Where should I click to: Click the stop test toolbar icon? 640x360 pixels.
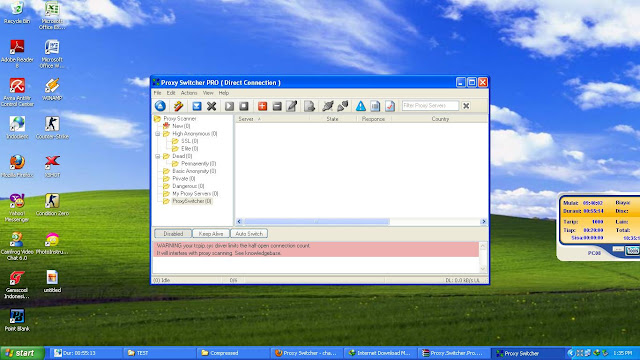coord(244,106)
